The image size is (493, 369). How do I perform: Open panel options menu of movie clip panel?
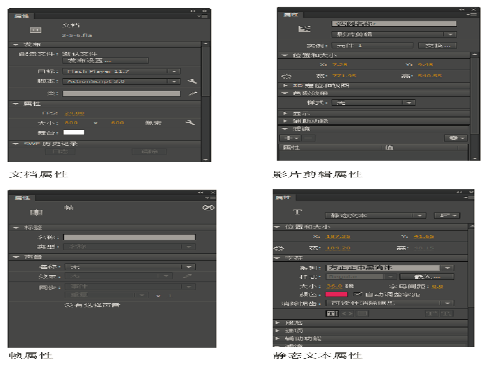point(473,15)
